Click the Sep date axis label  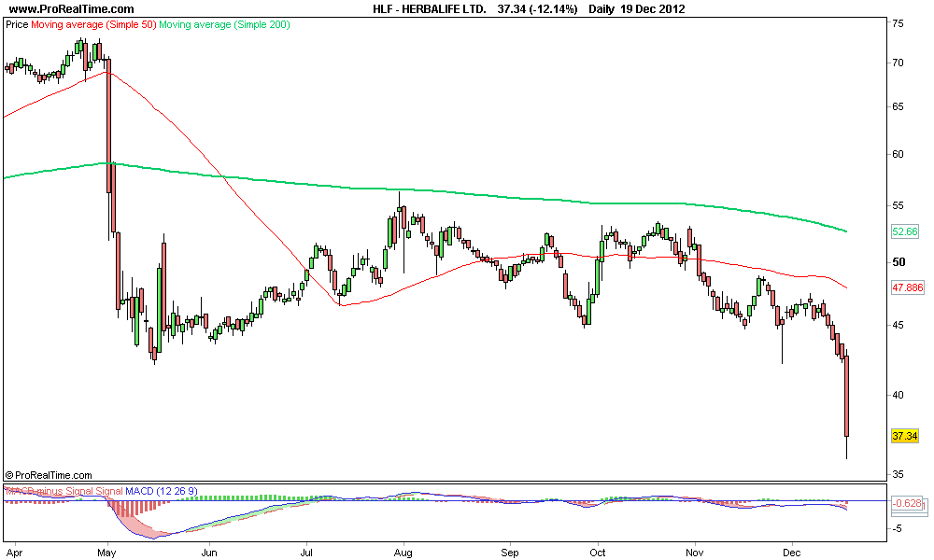click(509, 553)
